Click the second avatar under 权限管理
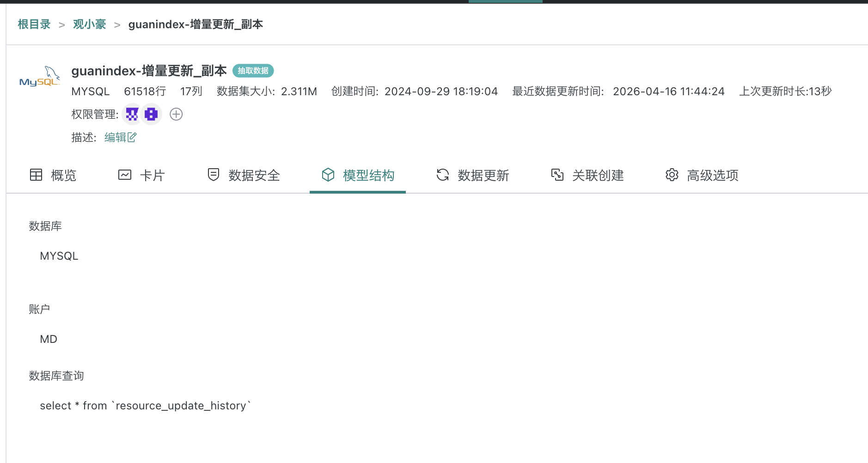 tap(151, 114)
